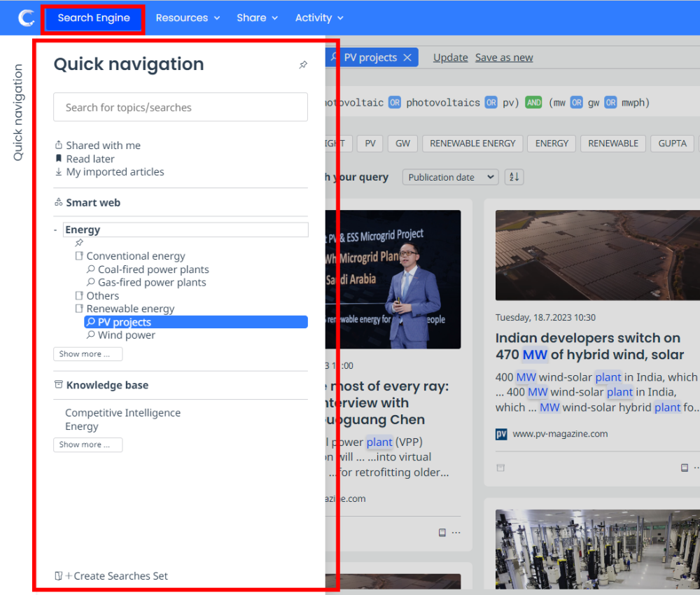Open the Share menu in the top bar
This screenshot has height=595, width=700.
(x=257, y=17)
